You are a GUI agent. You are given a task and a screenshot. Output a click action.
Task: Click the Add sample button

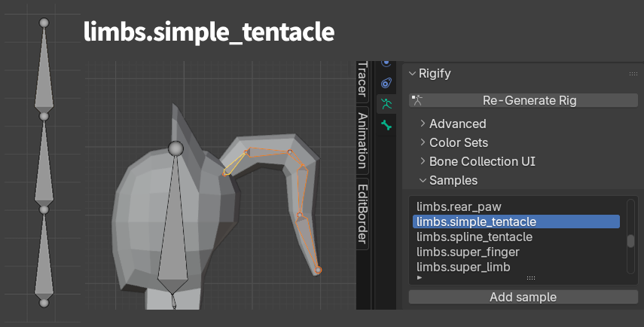pyautogui.click(x=523, y=297)
